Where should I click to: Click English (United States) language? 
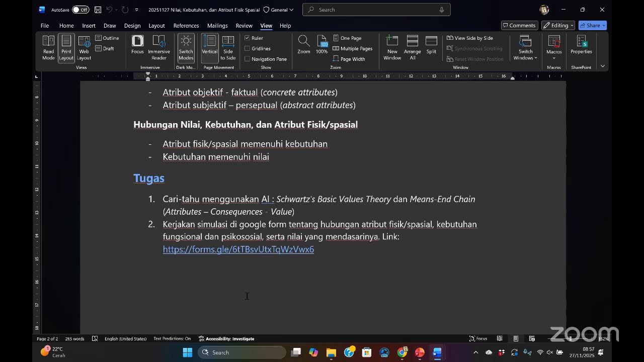point(125,339)
